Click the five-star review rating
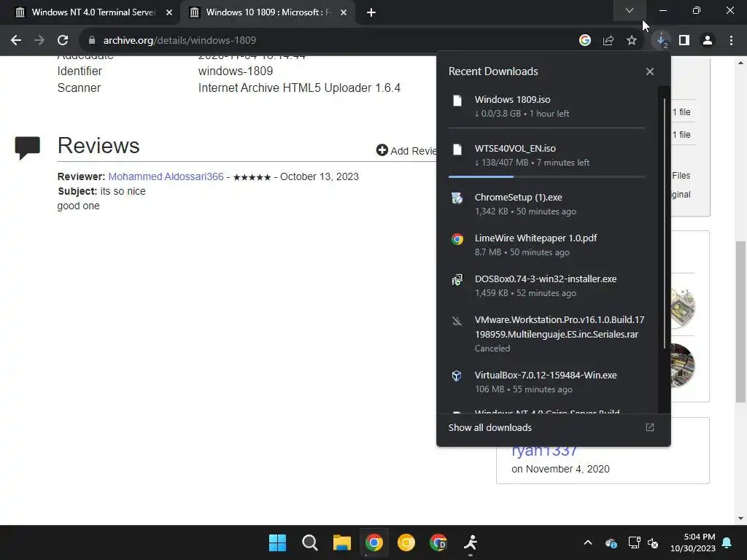This screenshot has width=747, height=560. tap(252, 177)
